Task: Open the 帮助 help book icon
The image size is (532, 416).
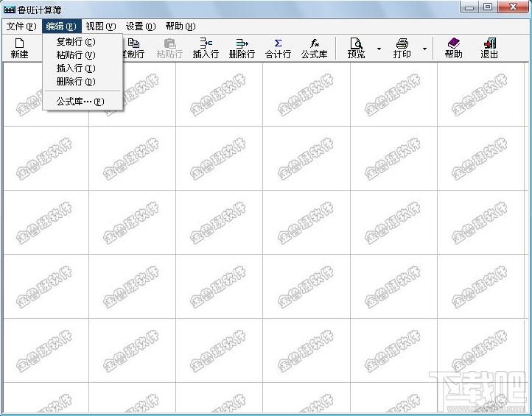Action: click(x=454, y=43)
